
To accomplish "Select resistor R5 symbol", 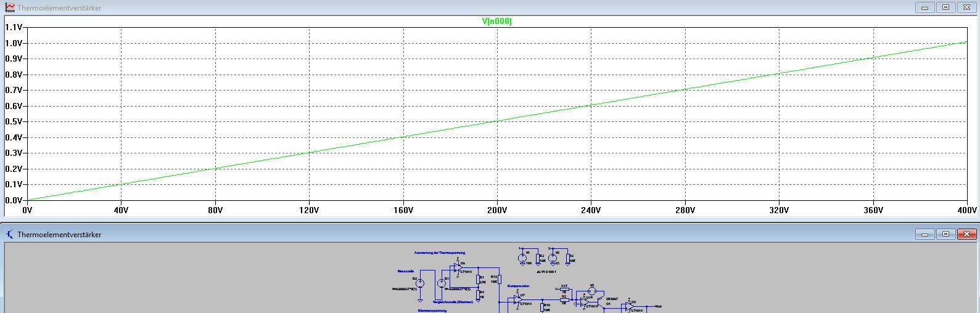I will (565, 300).
